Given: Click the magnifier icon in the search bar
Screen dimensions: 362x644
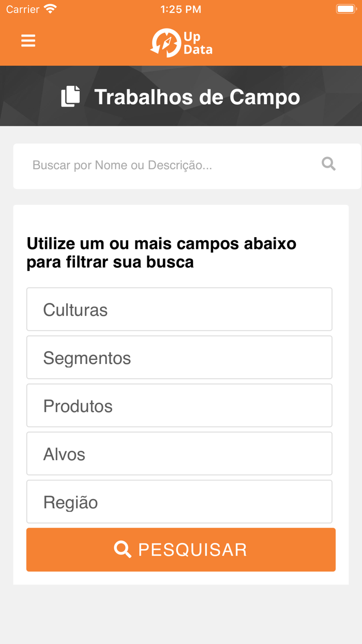Looking at the screenshot, I should tap(328, 164).
